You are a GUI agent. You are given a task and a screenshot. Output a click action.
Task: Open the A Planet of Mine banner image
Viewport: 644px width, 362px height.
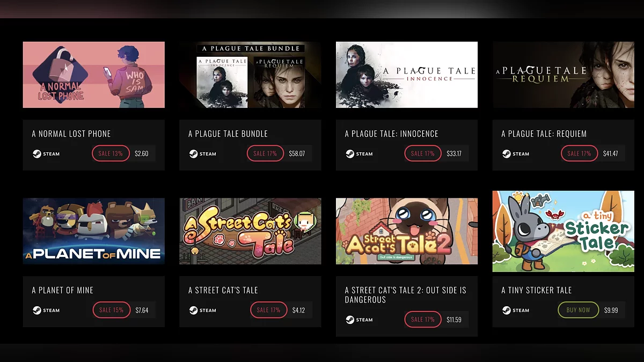point(94,231)
